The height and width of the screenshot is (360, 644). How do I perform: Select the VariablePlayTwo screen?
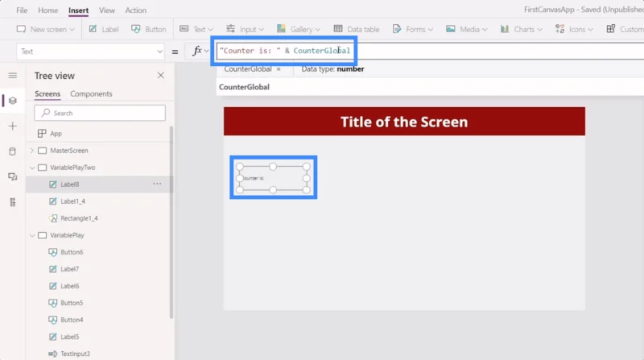tap(72, 168)
